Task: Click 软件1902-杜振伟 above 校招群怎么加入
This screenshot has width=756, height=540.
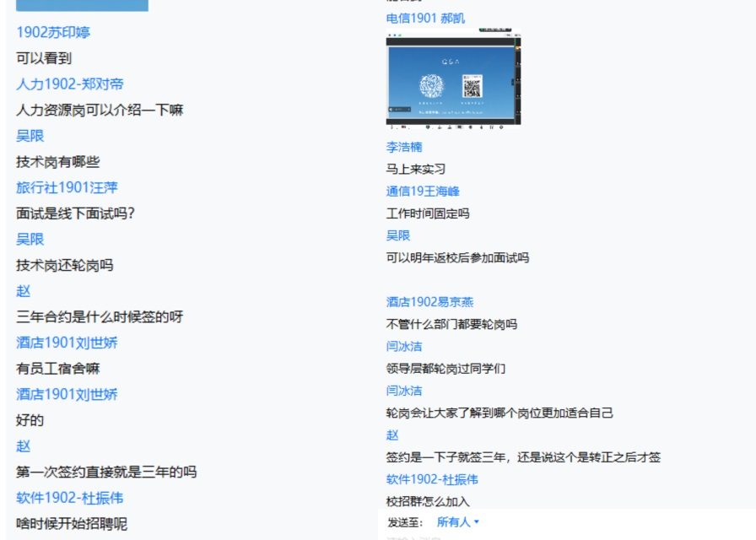Action: (432, 479)
